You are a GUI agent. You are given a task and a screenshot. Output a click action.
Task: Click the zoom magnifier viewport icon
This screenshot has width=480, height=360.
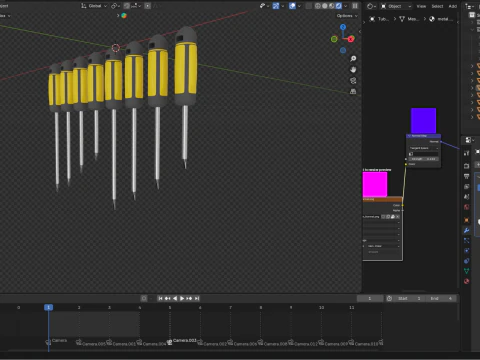[353, 59]
